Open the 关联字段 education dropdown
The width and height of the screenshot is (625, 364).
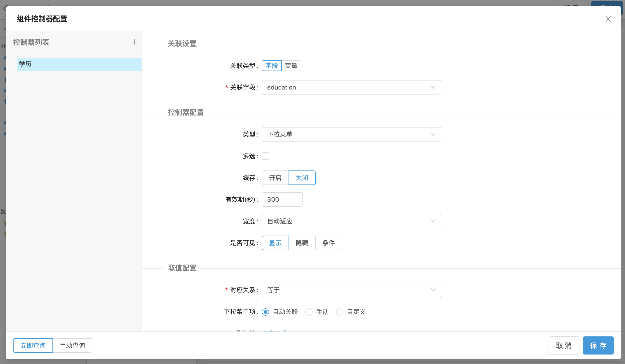pos(351,87)
